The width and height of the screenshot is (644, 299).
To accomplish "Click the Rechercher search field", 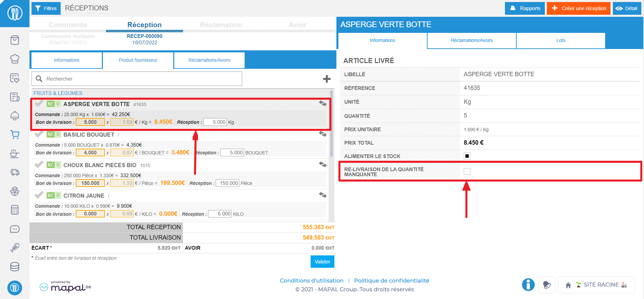I will [x=137, y=79].
